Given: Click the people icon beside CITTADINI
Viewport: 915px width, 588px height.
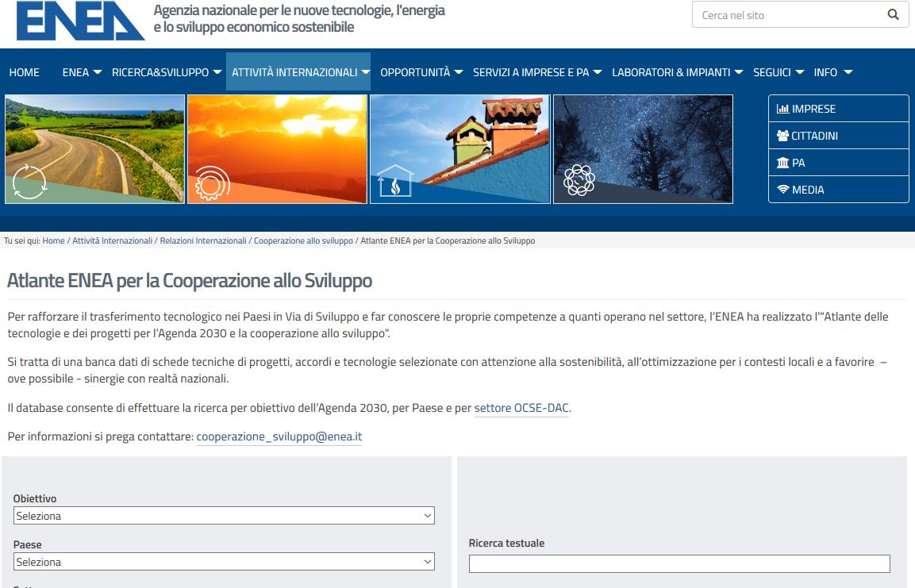Looking at the screenshot, I should [x=782, y=136].
